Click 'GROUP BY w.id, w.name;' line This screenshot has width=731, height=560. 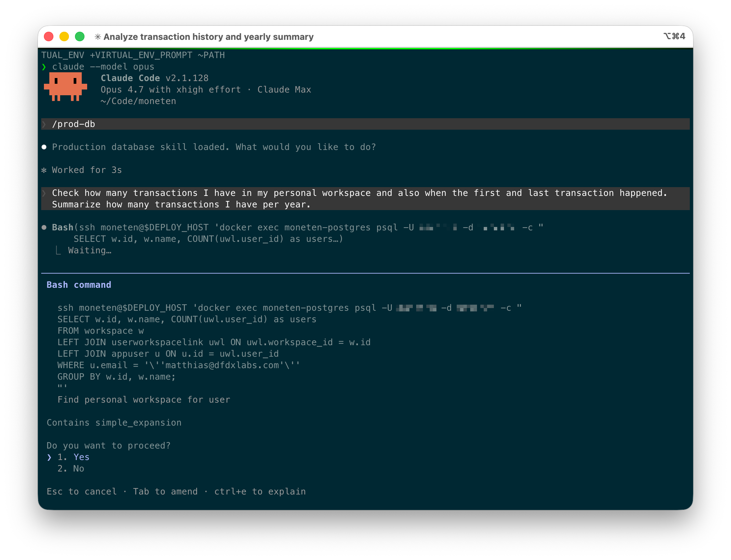(x=117, y=377)
